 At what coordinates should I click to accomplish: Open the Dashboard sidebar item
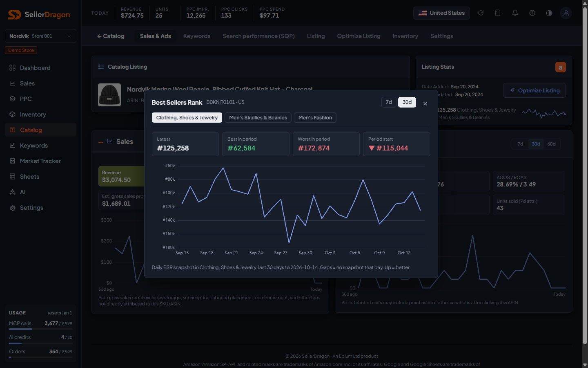point(40,68)
